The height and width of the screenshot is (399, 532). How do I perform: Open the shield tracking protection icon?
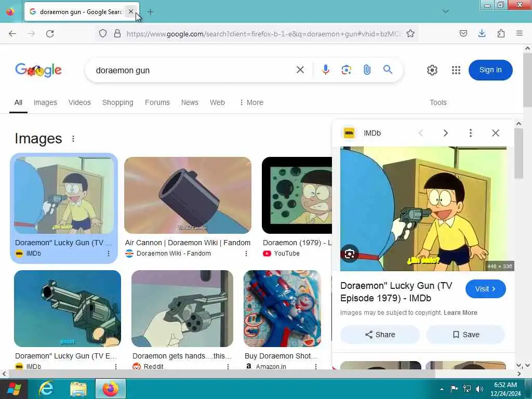[103, 34]
